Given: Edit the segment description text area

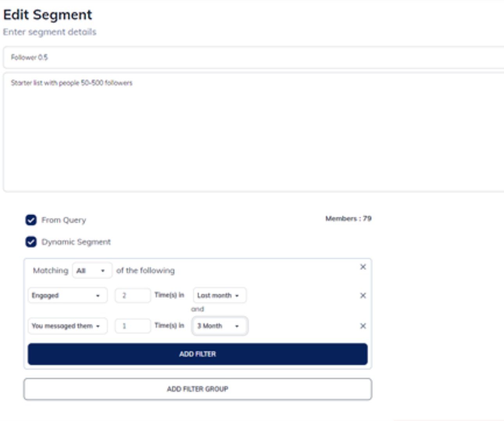Looking at the screenshot, I should pos(254,132).
